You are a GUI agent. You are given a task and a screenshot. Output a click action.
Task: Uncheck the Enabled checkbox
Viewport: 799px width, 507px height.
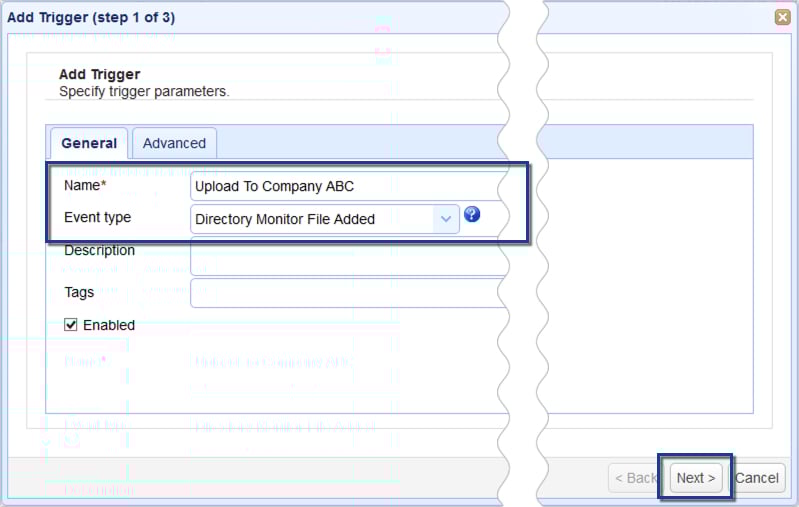click(71, 325)
